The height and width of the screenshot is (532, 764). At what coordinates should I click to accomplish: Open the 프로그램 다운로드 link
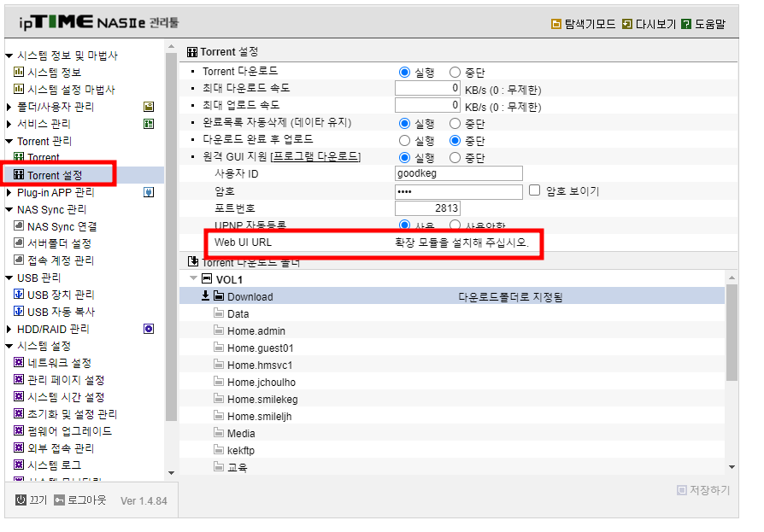[x=315, y=156]
